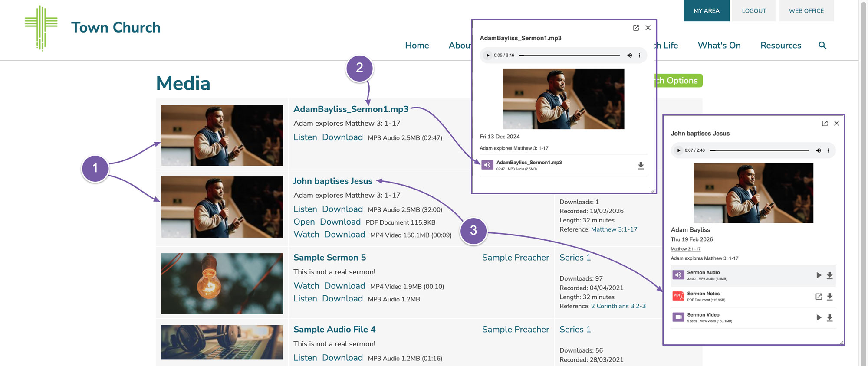Open Series 1 link for Sample Audio File 4

point(575,330)
